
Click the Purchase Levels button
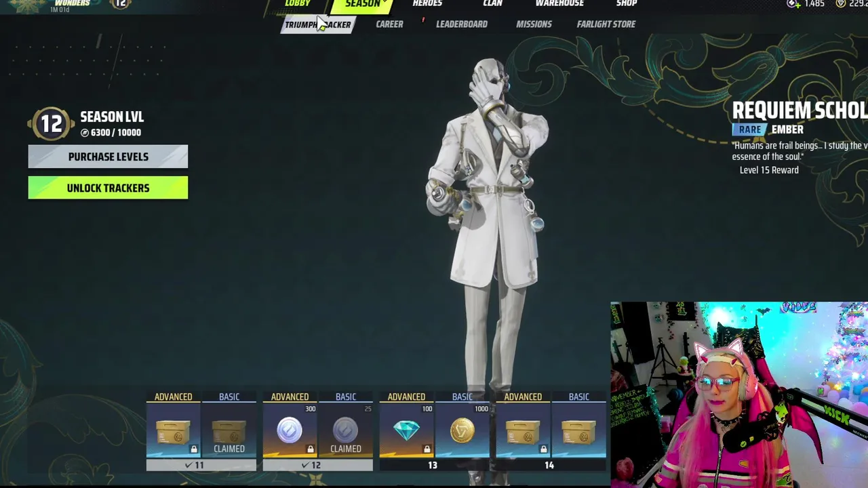(x=108, y=157)
